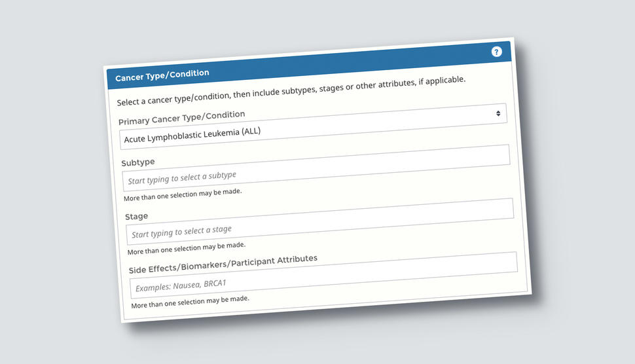Click the "Select a cancer type/condition" instruction text

(196, 98)
